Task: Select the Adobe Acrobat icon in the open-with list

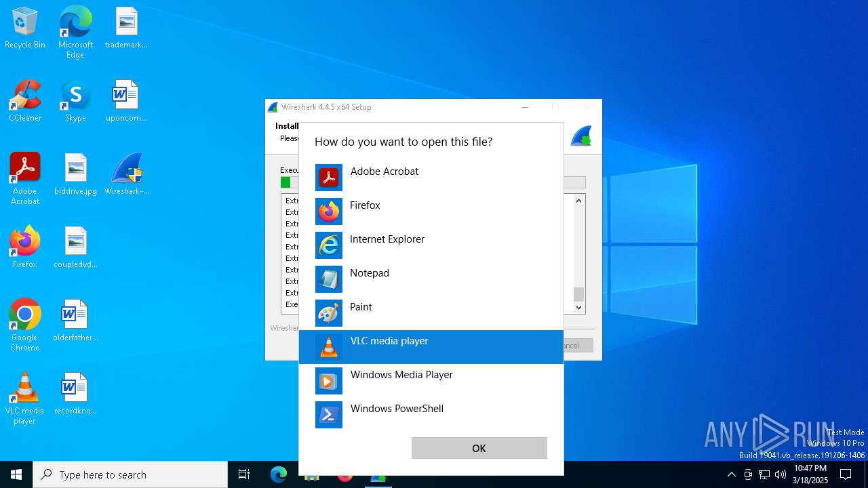Action: (x=329, y=178)
